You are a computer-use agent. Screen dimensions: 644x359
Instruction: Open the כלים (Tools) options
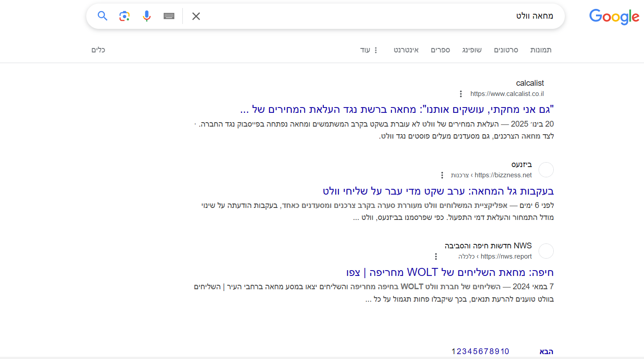(98, 50)
